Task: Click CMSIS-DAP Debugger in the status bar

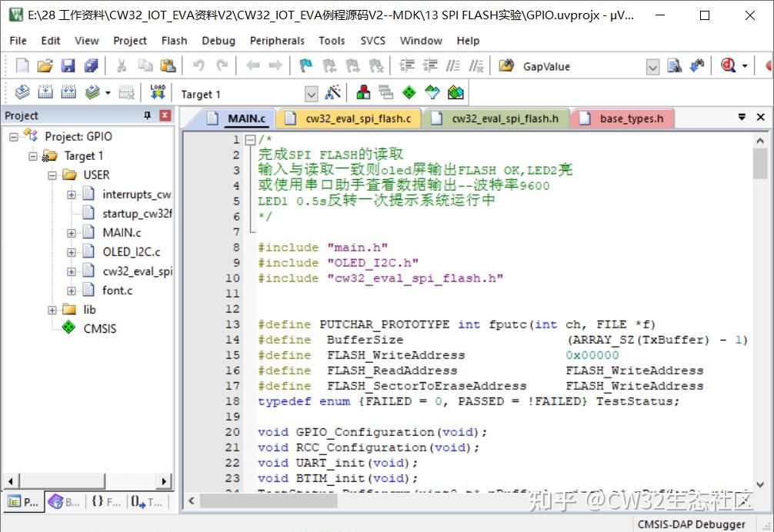Action: pos(692,524)
